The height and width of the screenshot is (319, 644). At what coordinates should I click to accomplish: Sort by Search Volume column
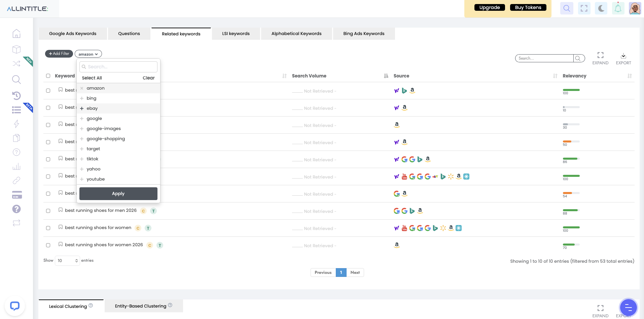click(386, 76)
